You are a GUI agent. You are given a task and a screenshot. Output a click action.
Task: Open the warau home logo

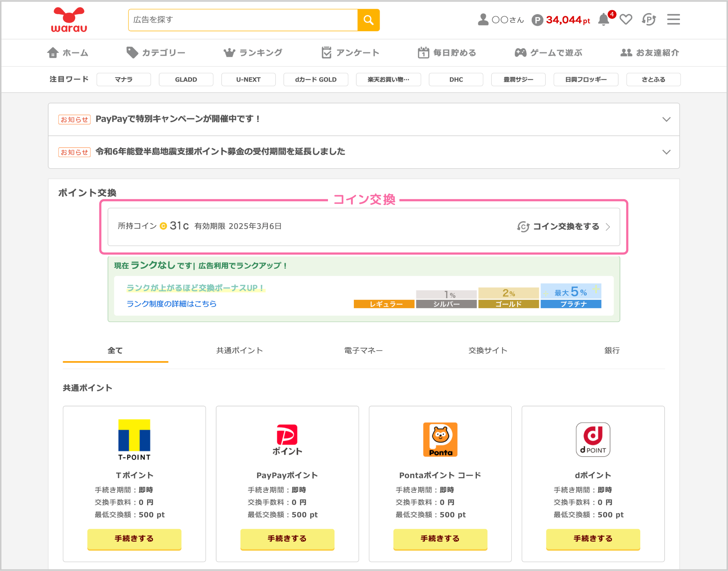tap(68, 19)
